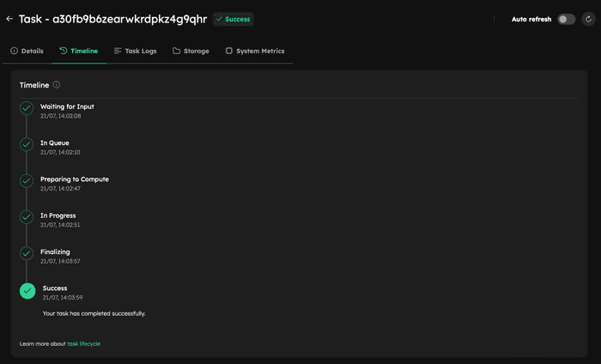Select the Timeline tab
The image size is (601, 364).
(79, 51)
